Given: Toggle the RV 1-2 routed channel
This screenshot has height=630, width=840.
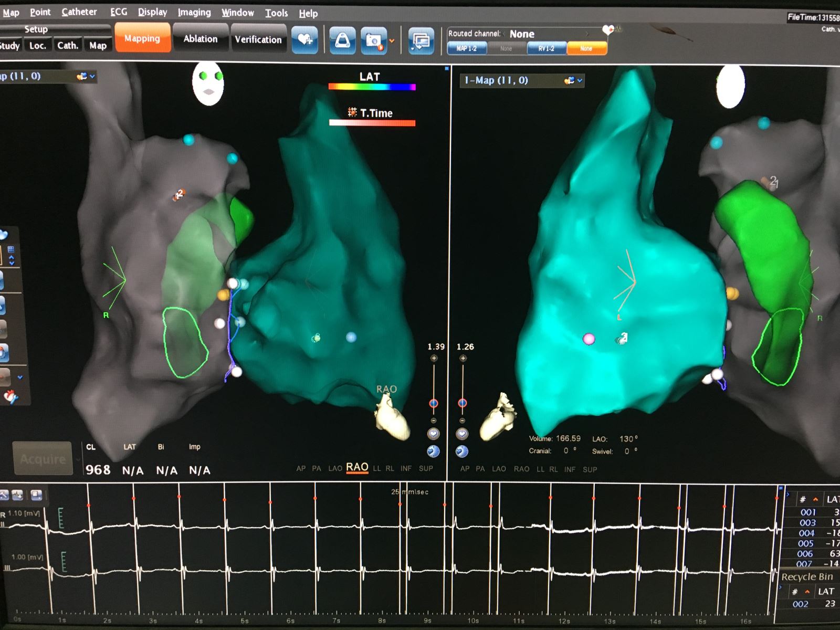Looking at the screenshot, I should (x=546, y=48).
